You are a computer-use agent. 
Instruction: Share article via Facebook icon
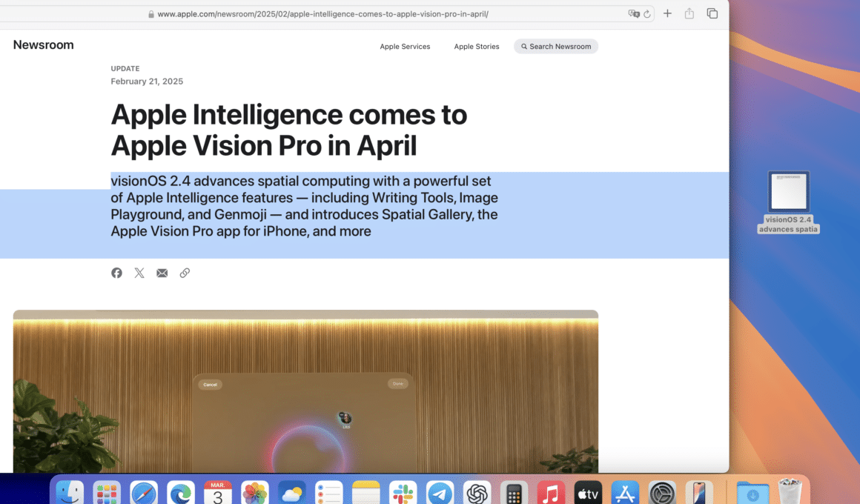tap(117, 273)
